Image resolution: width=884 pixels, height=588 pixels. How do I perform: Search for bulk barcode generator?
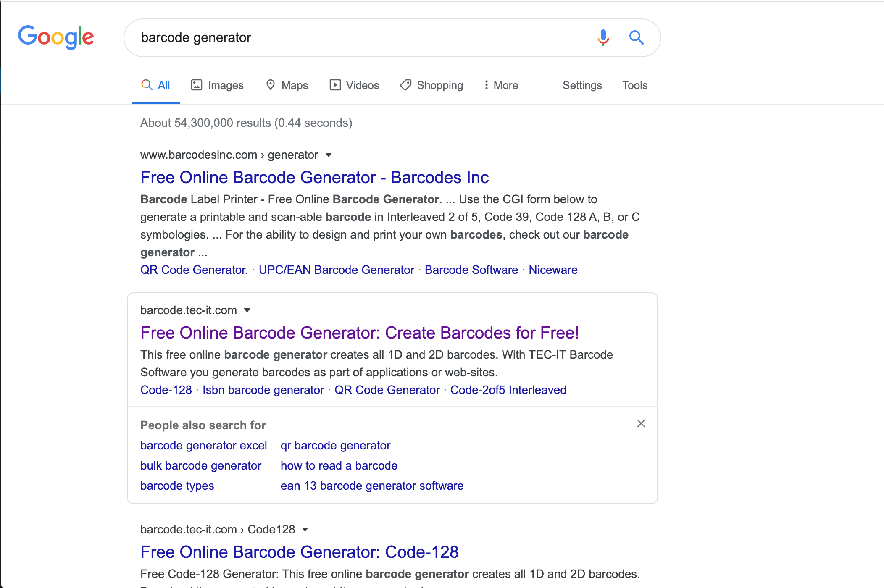[x=200, y=465]
